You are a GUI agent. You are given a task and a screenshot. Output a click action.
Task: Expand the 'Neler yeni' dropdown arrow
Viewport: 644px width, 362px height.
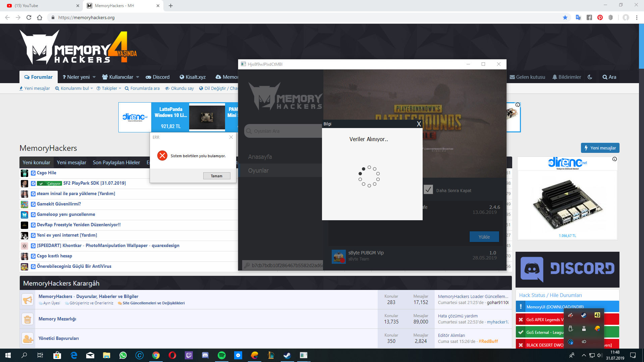point(94,77)
